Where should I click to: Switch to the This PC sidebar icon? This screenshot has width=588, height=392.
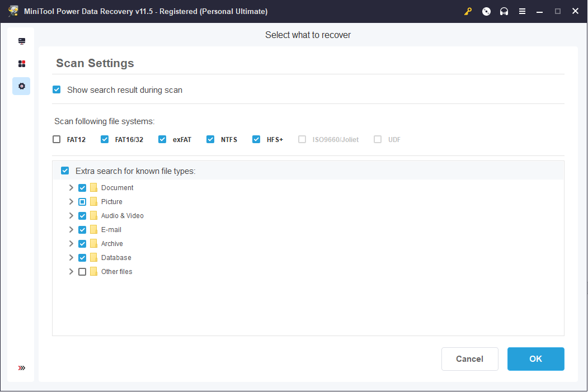(22, 41)
